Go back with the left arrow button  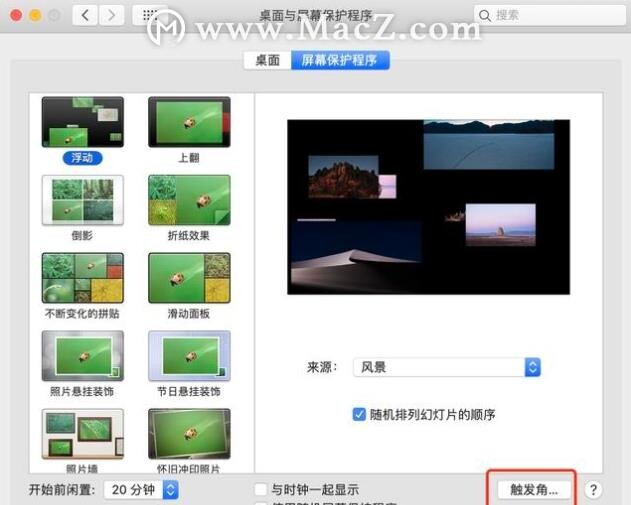tap(85, 15)
